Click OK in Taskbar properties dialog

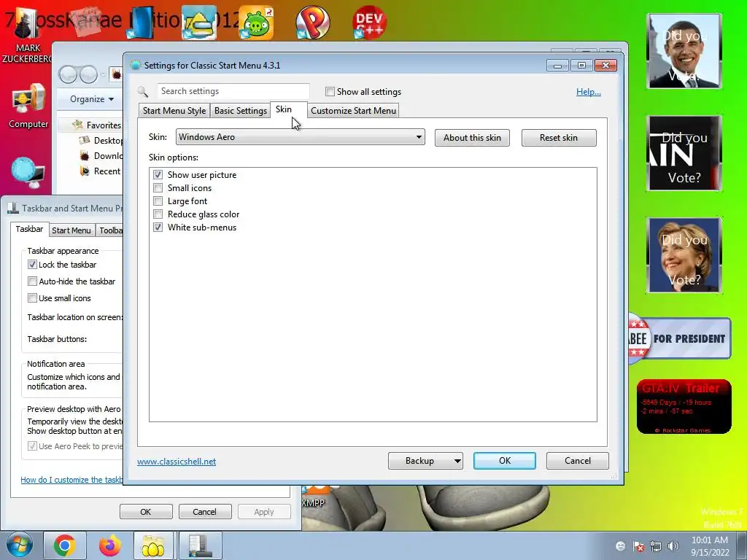pos(146,511)
